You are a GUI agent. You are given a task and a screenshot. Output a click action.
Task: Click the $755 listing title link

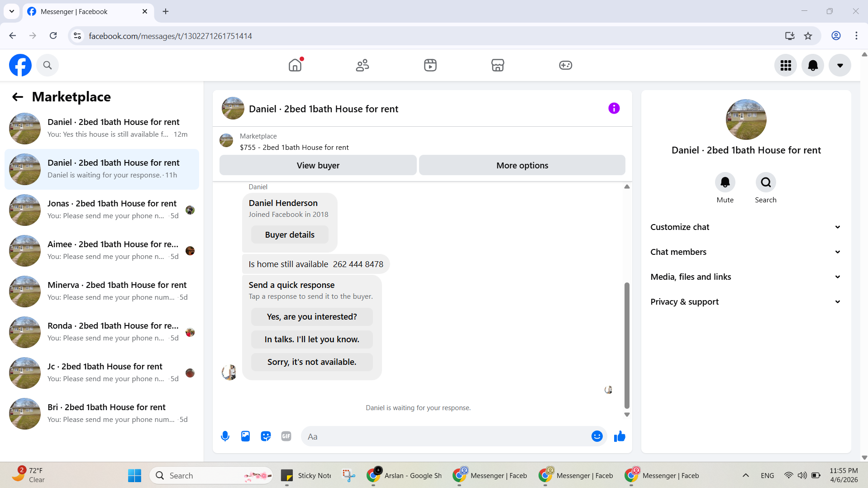coord(294,148)
